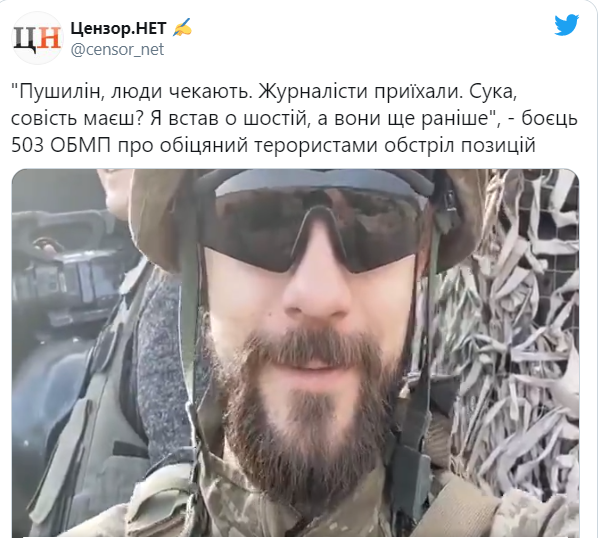Image resolution: width=601 pixels, height=538 pixels.
Task: Click the dark Ц letter in avatar
Action: tap(27, 39)
